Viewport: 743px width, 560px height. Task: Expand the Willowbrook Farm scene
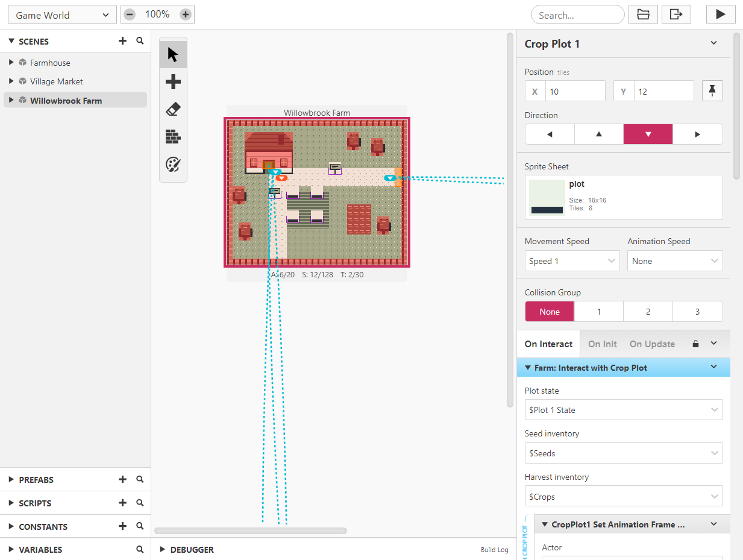[11, 100]
